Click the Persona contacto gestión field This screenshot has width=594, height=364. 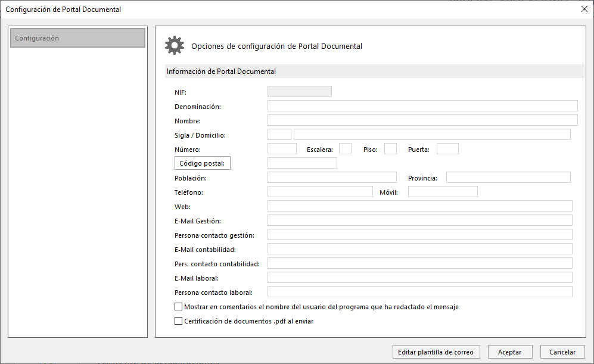420,235
